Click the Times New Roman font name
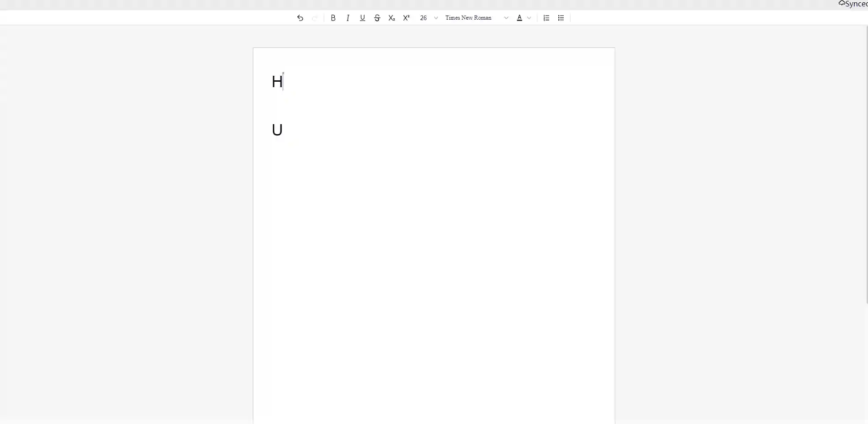This screenshot has width=868, height=424. tap(468, 18)
